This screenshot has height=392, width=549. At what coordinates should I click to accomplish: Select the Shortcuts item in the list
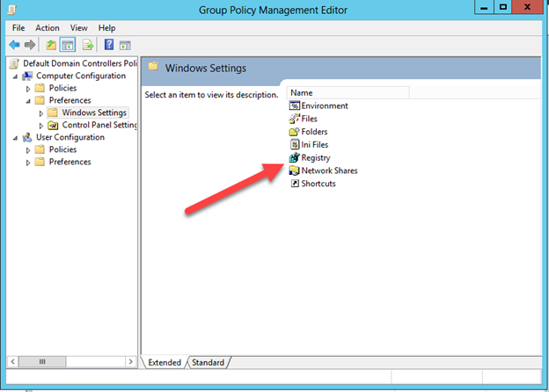click(x=318, y=184)
